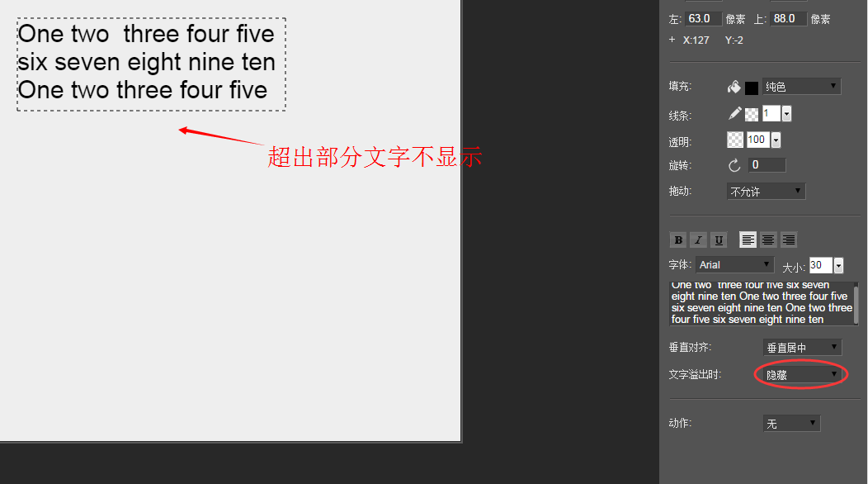The width and height of the screenshot is (868, 484).
Task: Click the black fill color swatch
Action: tap(751, 88)
